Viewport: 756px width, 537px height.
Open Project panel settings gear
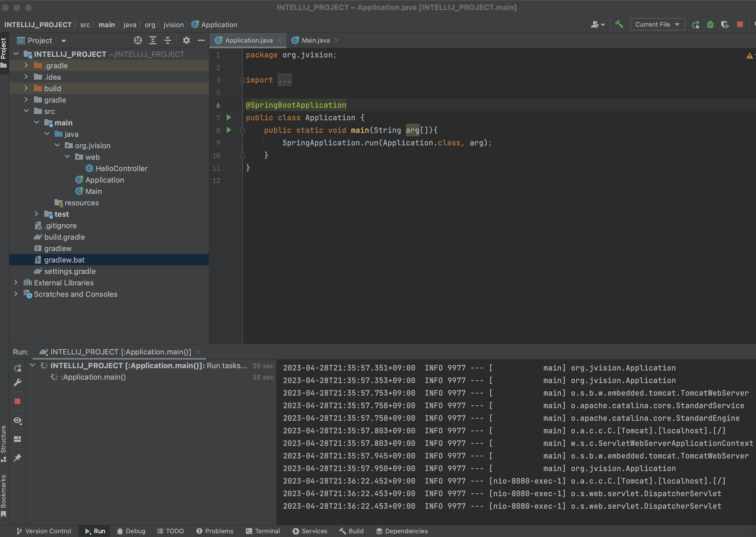coord(187,40)
